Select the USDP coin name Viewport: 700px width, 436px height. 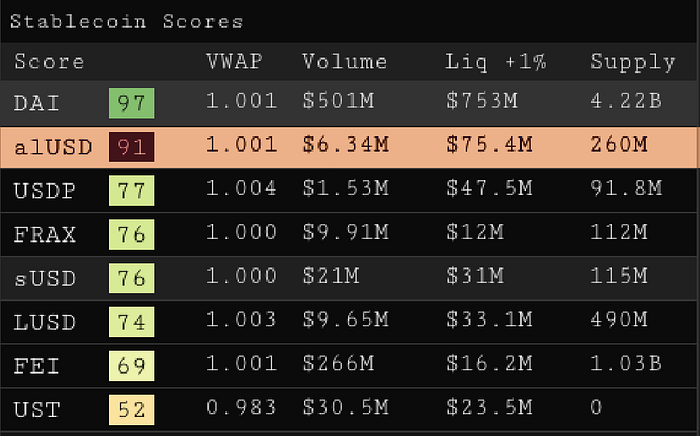pos(45,191)
